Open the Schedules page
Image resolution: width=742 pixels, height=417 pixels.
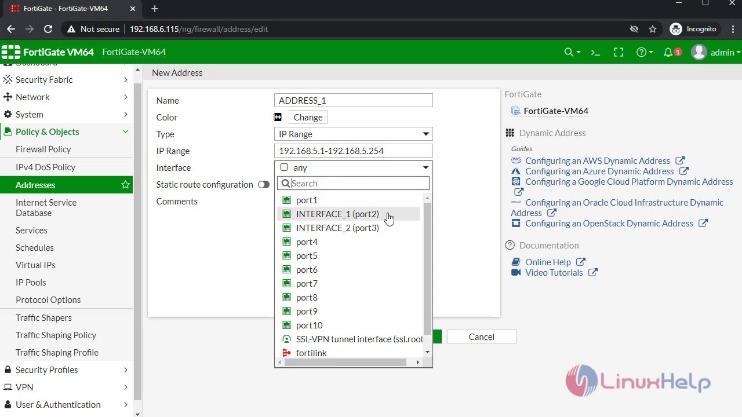35,248
